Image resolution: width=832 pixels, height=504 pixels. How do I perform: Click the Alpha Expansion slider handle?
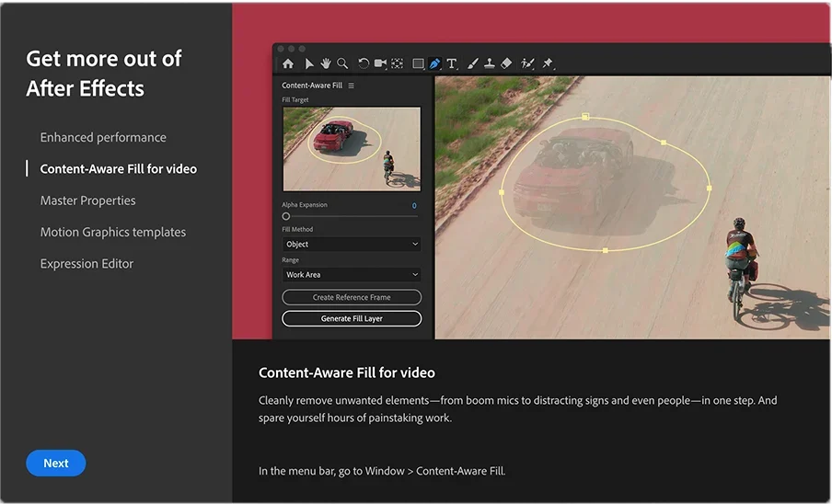286,216
